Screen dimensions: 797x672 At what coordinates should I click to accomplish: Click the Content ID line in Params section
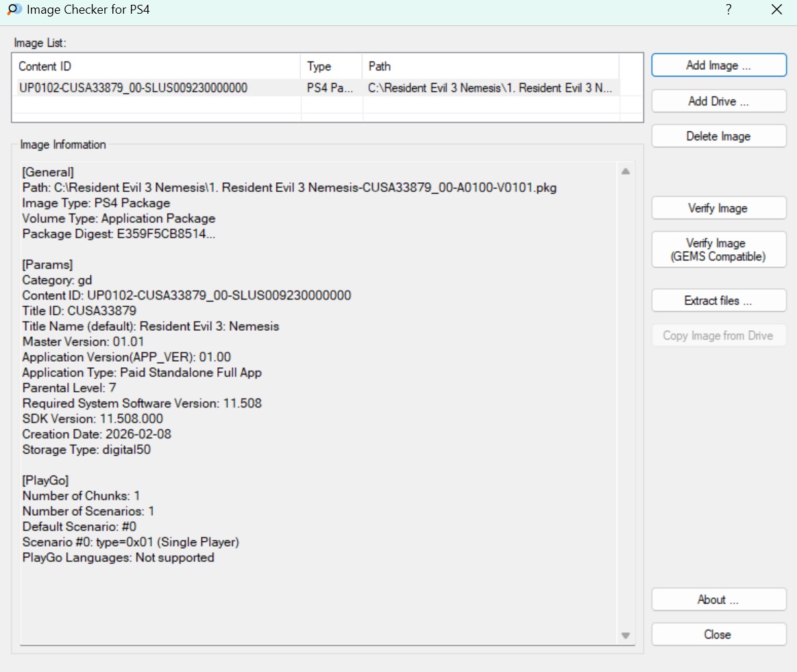tap(186, 296)
